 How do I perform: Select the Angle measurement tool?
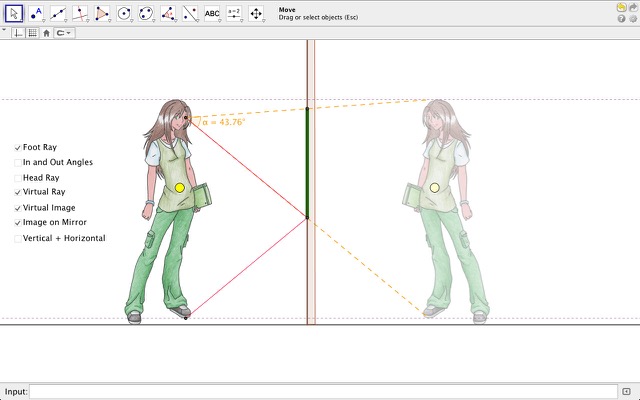pyautogui.click(x=168, y=13)
